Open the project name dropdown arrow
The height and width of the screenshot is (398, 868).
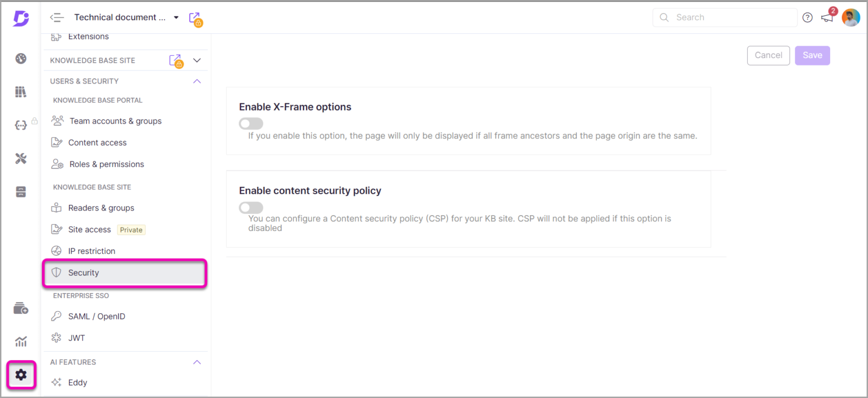tap(176, 18)
